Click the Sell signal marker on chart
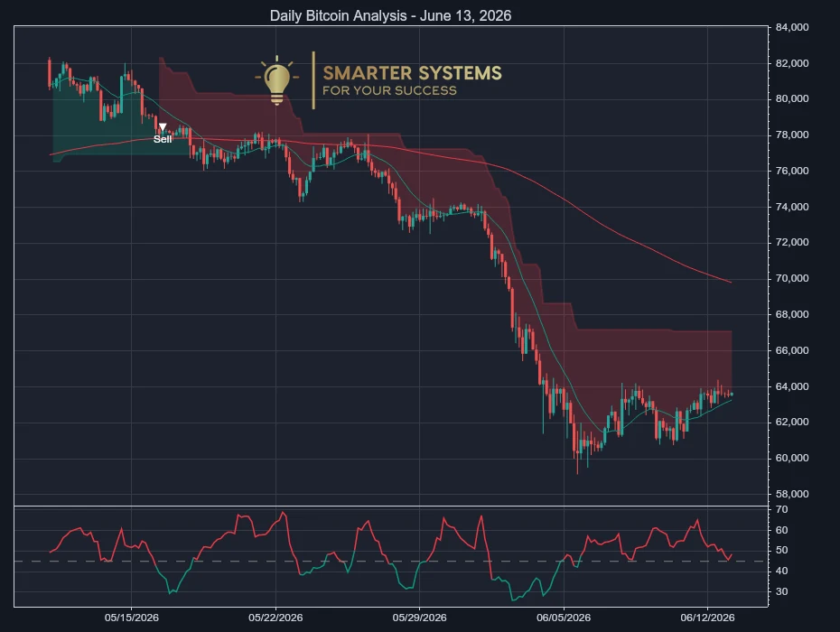This screenshot has height=632, width=840. click(163, 134)
